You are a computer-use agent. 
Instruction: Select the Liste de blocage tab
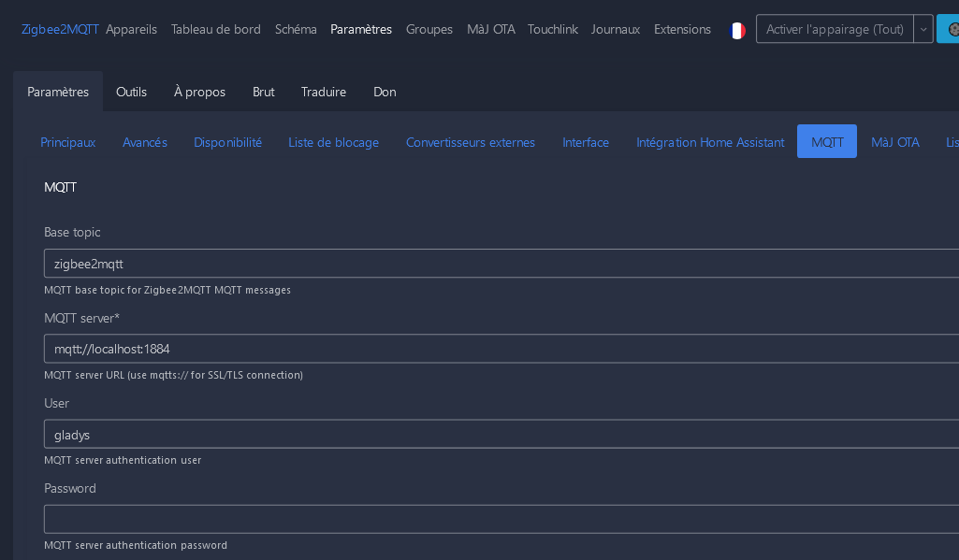tap(334, 142)
